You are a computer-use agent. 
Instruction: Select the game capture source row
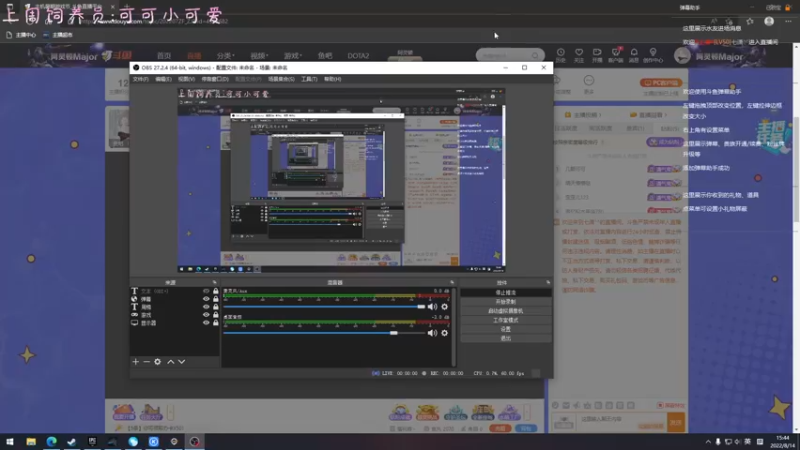pos(174,315)
